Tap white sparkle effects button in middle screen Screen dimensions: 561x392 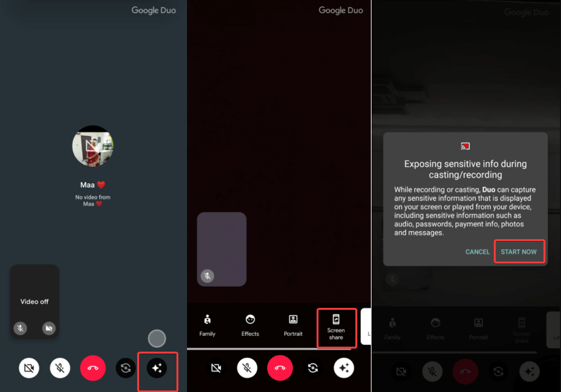[x=344, y=368]
